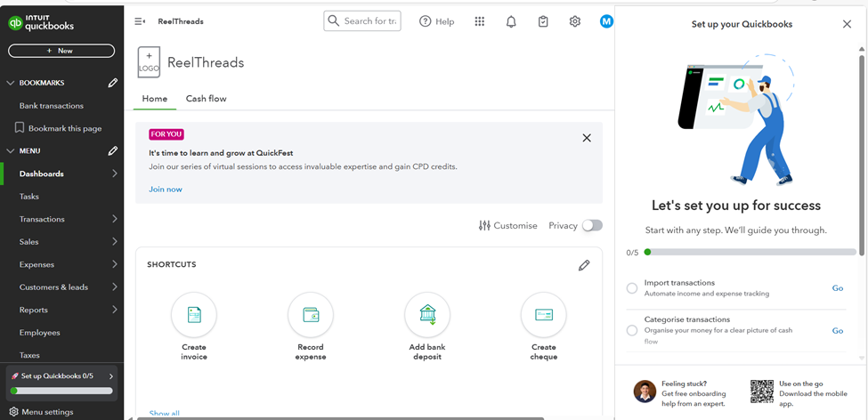Close the Set up your Quickbooks panel
This screenshot has height=420, width=868.
pos(847,24)
